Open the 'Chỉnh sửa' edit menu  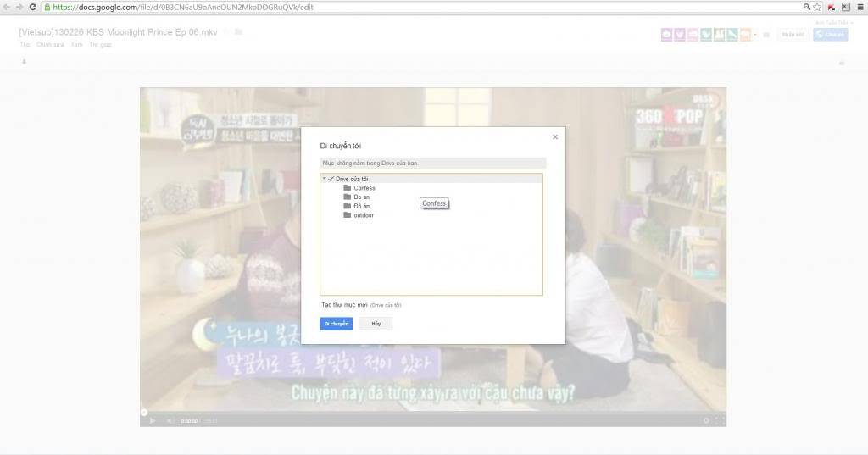(50, 44)
